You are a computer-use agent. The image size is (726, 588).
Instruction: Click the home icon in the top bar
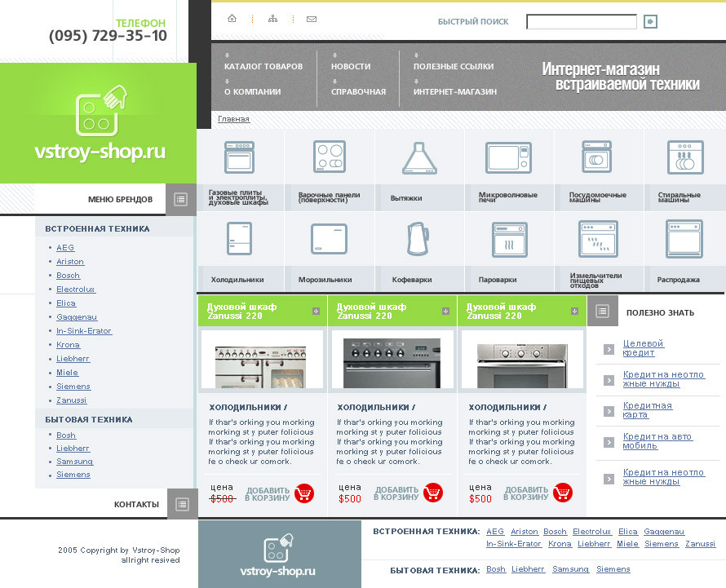(x=232, y=19)
